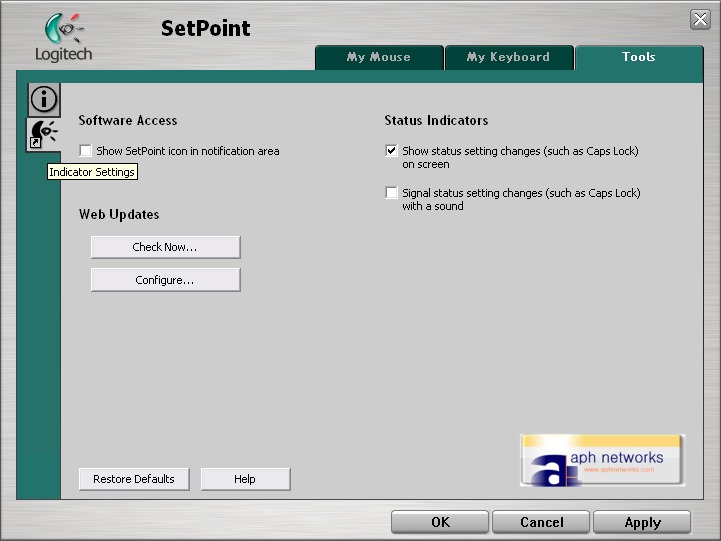
Task: Switch to the My Mouse tab
Action: (x=378, y=57)
